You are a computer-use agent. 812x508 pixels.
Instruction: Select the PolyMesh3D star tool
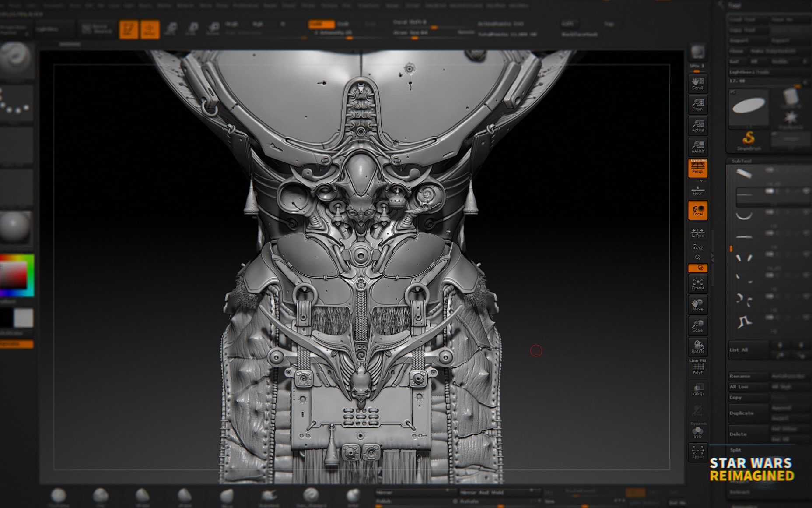(x=790, y=120)
